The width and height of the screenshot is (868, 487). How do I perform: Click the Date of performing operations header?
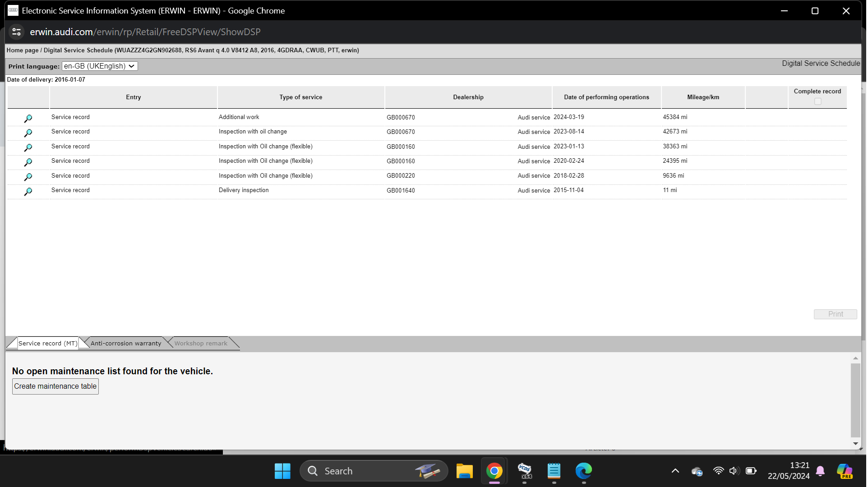pos(608,97)
